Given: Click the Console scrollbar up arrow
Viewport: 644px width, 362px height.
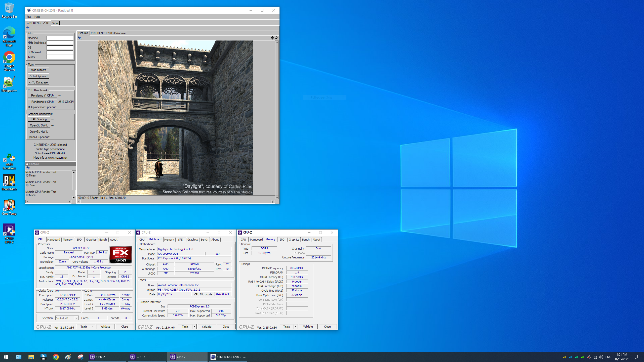Looking at the screenshot, I should (x=74, y=172).
